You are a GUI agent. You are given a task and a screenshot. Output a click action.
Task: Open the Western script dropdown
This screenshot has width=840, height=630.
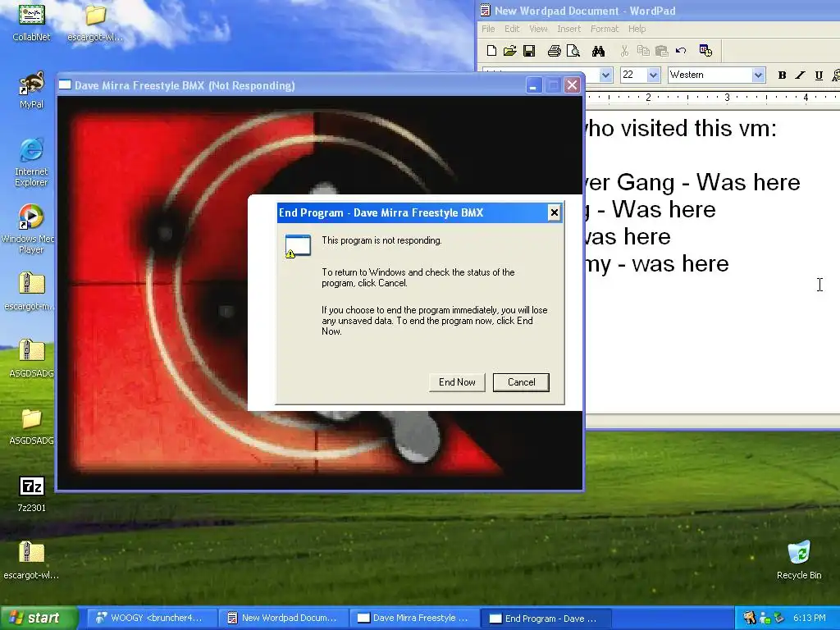[x=757, y=75]
